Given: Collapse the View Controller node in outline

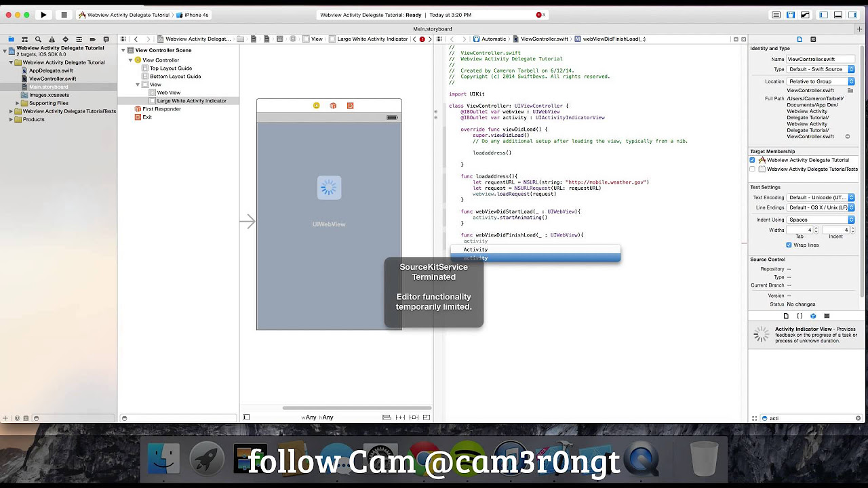Looking at the screenshot, I should [x=130, y=60].
